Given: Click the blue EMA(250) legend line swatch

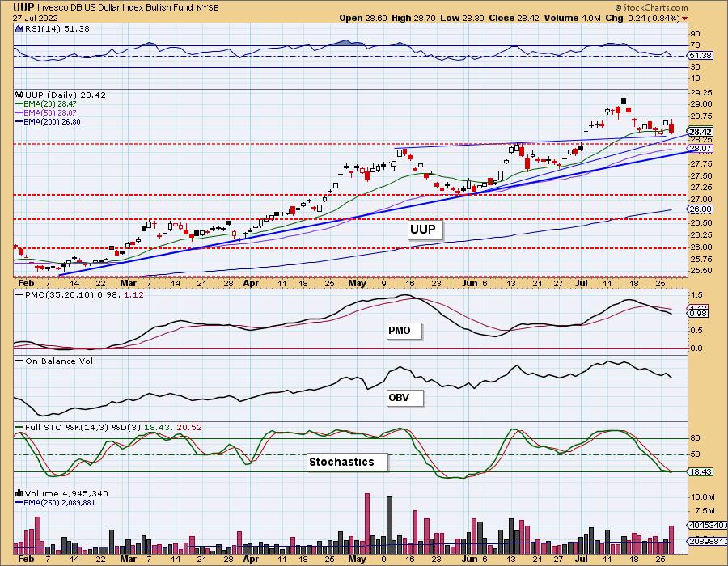Looking at the screenshot, I should [x=19, y=502].
